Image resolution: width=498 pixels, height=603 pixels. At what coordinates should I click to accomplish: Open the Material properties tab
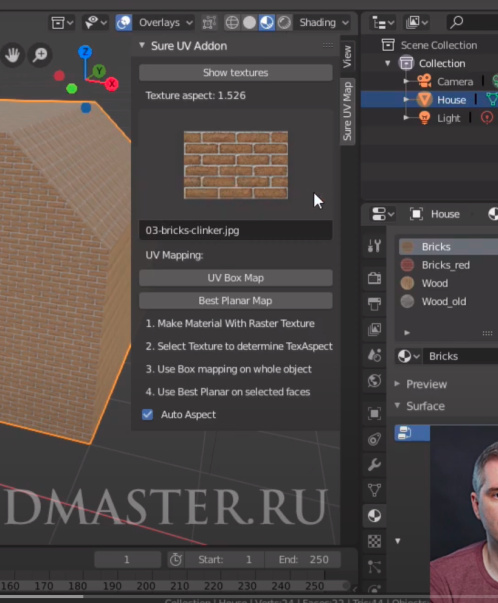(374, 516)
